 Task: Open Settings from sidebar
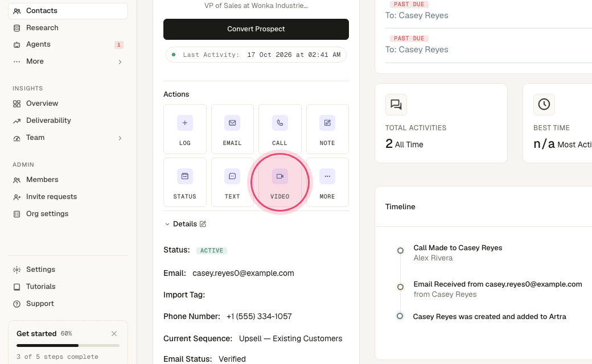point(68,270)
